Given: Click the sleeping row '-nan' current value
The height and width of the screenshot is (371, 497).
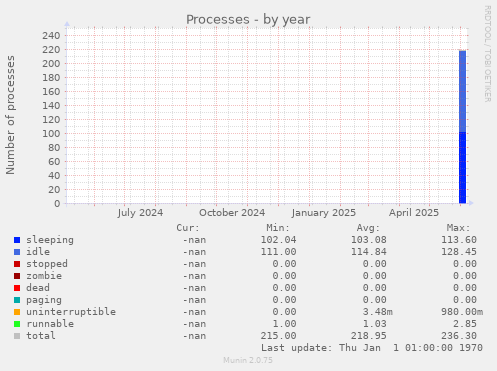Looking at the screenshot, I should click(x=194, y=240).
